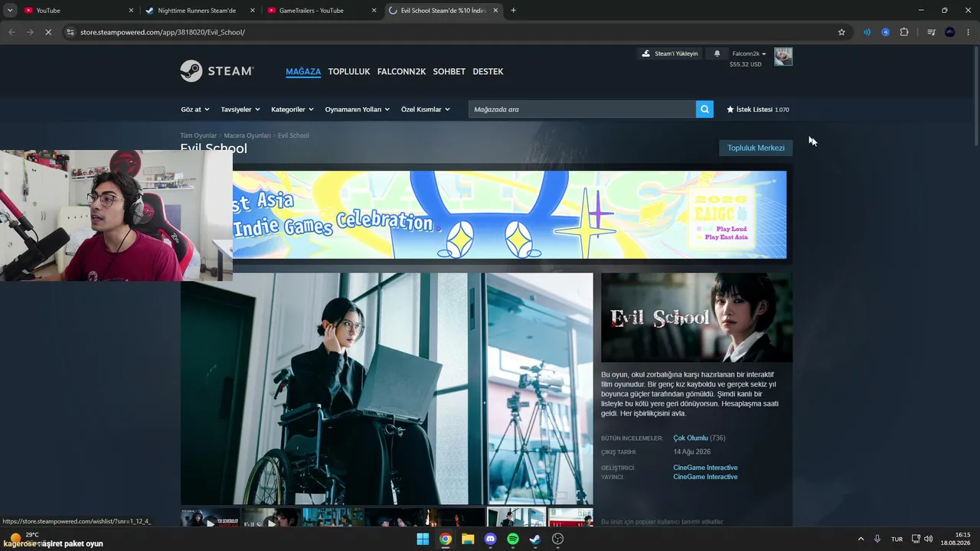Bookmark this page with the star icon
Image resolution: width=980 pixels, height=551 pixels.
point(841,32)
